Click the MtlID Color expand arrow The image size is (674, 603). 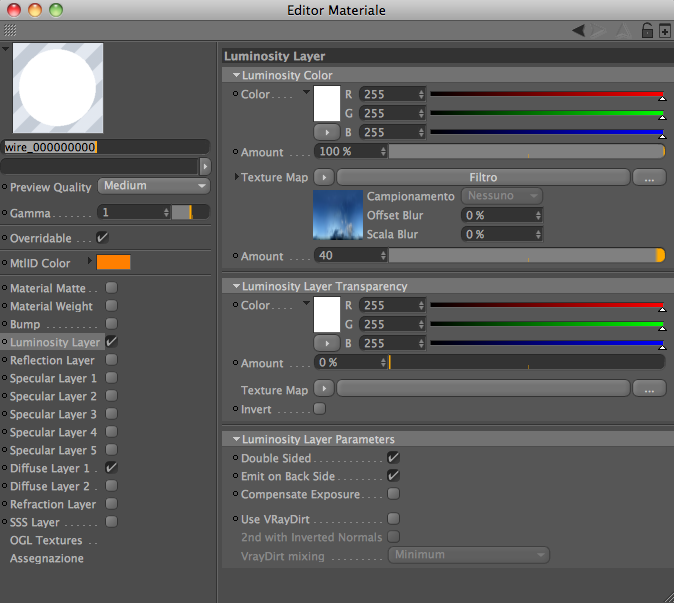click(90, 260)
